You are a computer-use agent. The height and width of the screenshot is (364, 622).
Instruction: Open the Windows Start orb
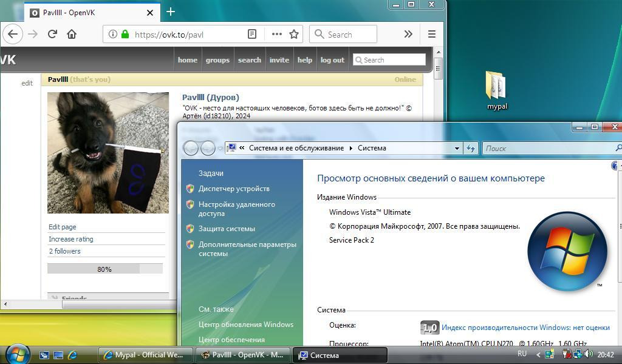click(x=18, y=354)
